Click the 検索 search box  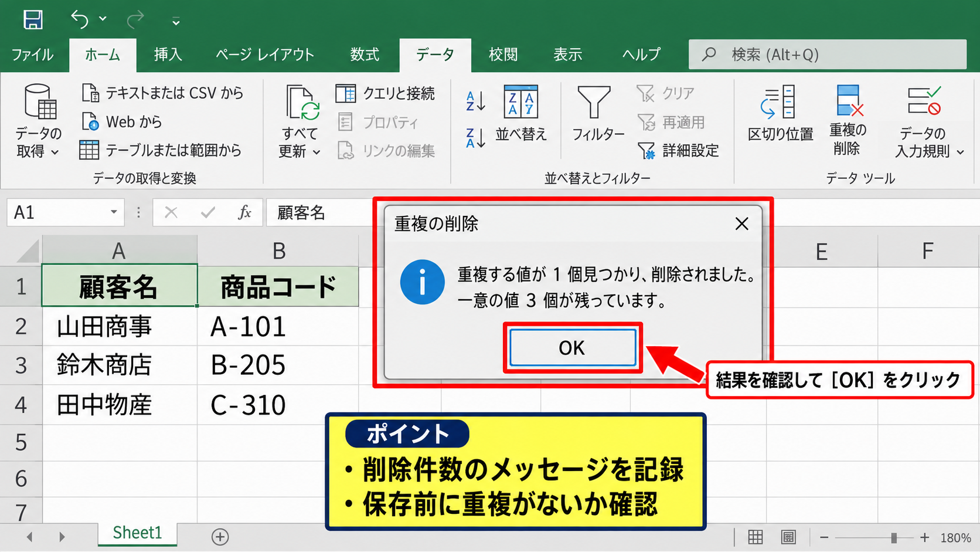[828, 55]
